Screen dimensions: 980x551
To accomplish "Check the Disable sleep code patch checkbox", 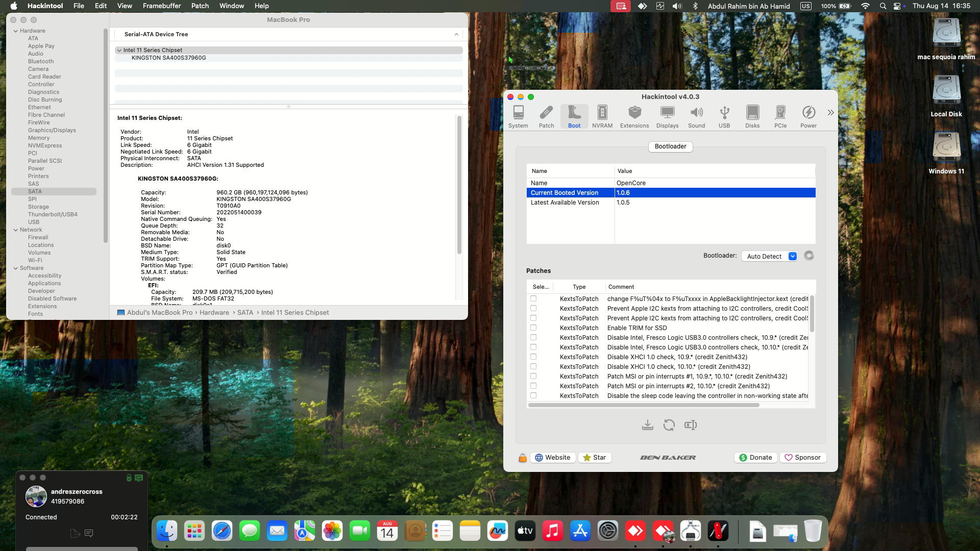I will (533, 395).
